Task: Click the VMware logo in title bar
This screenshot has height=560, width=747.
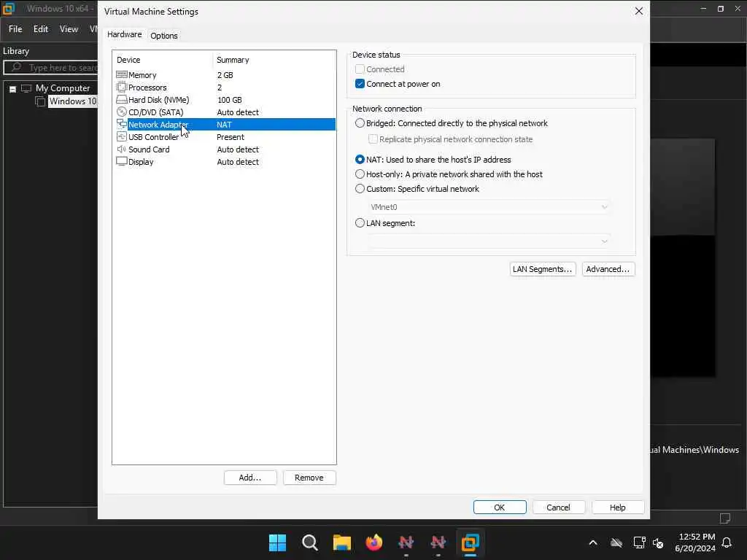Action: pos(9,9)
